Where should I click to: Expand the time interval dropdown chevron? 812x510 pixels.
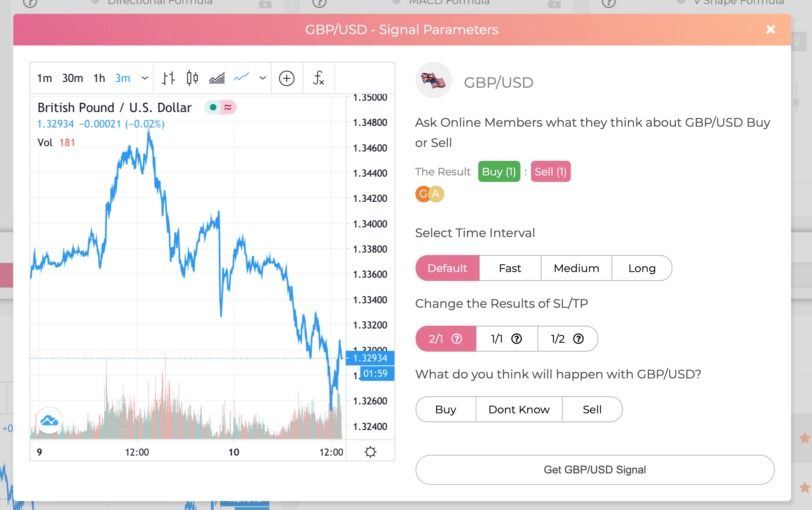coord(145,78)
